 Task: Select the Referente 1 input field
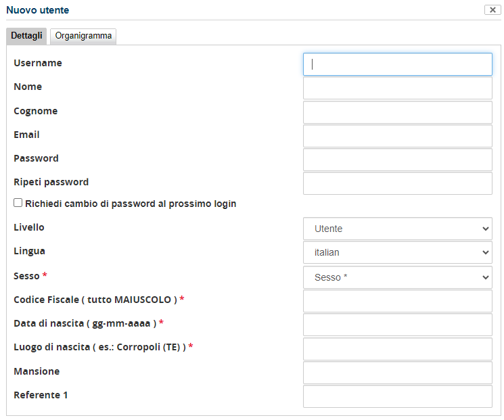point(397,396)
